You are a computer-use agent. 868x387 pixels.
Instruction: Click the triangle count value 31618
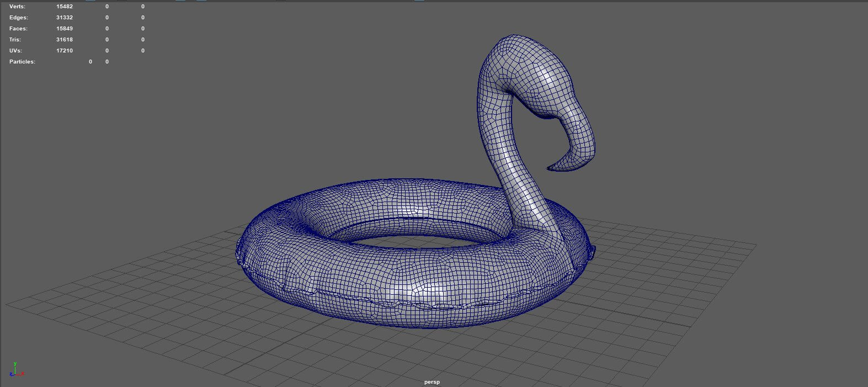pyautogui.click(x=65, y=40)
